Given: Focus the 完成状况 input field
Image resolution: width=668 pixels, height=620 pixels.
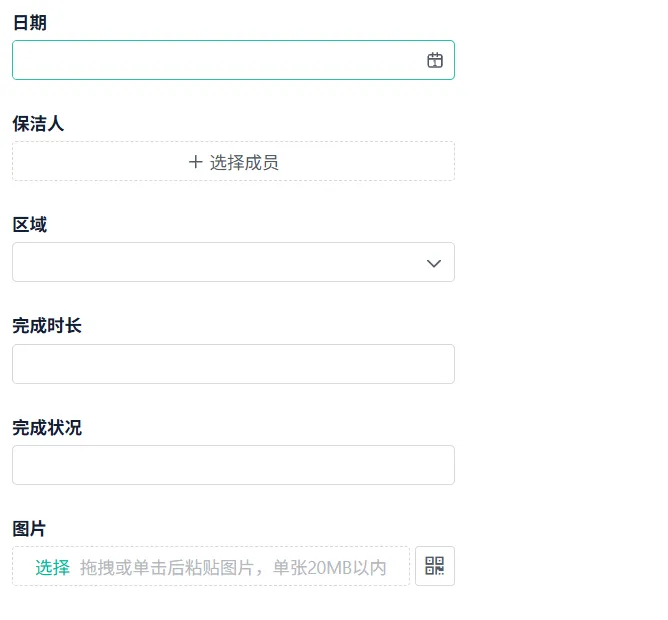Looking at the screenshot, I should [x=233, y=465].
